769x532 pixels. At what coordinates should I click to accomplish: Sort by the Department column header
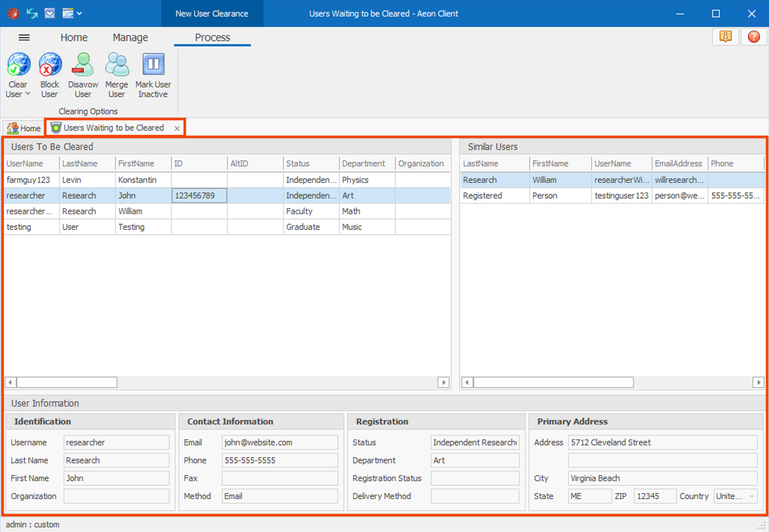tap(363, 163)
